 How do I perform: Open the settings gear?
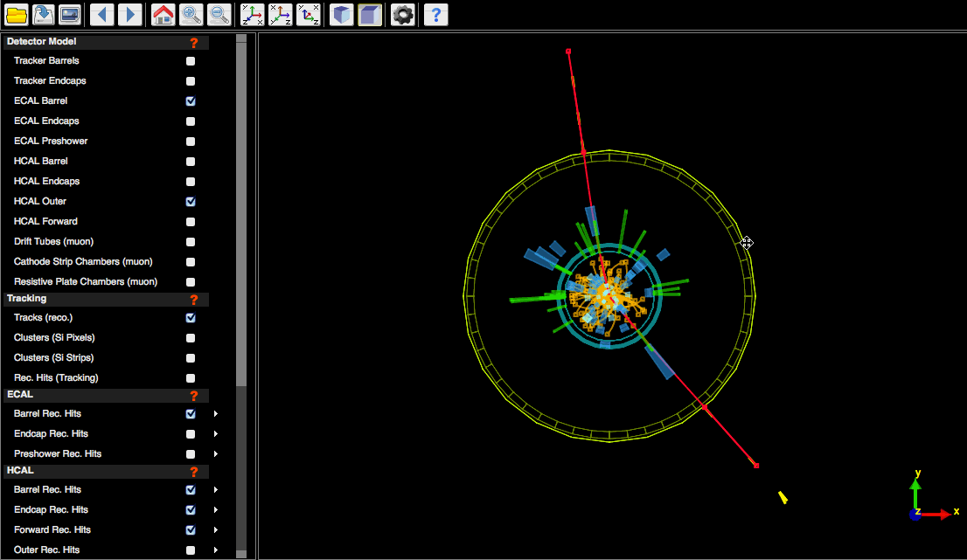point(402,14)
